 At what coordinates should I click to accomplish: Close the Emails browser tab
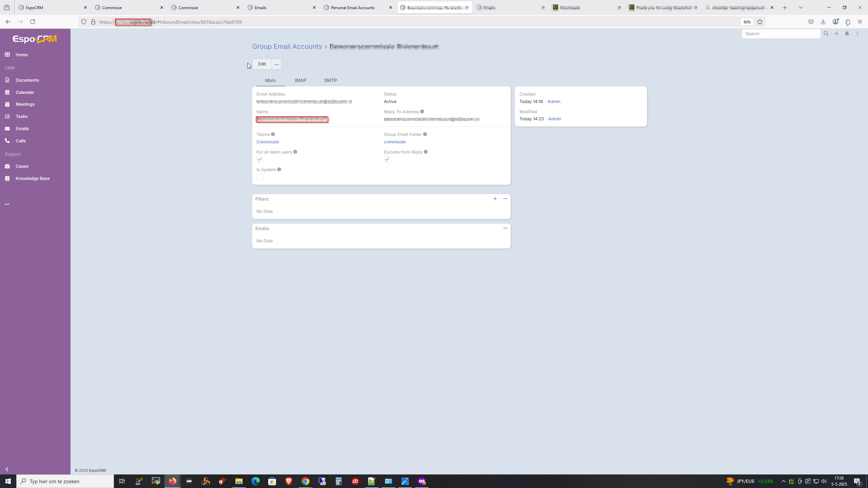314,7
